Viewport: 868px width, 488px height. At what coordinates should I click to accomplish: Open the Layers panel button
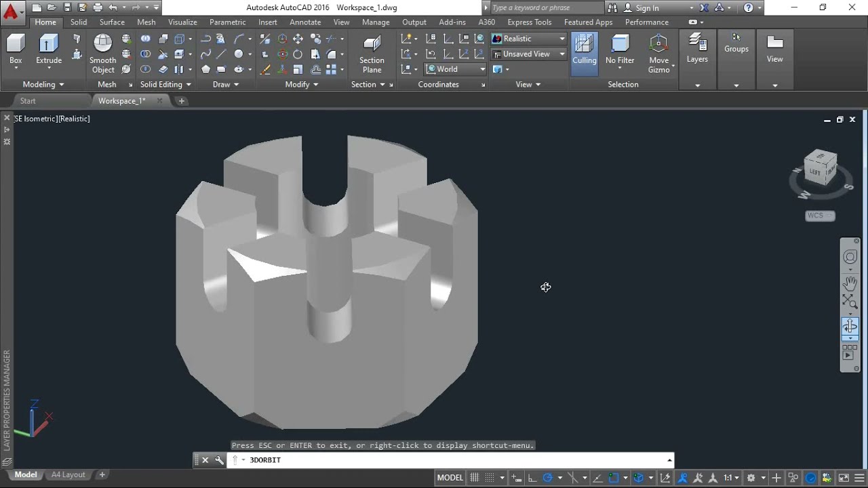pos(697,49)
